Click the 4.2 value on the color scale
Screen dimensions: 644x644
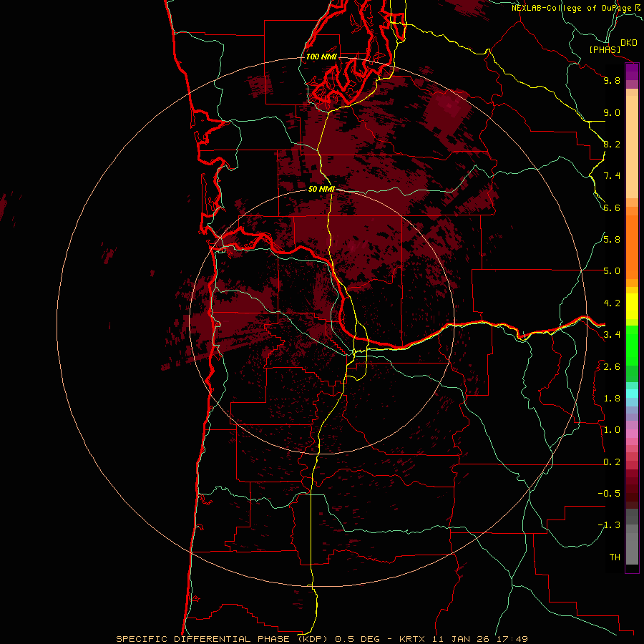612,303
